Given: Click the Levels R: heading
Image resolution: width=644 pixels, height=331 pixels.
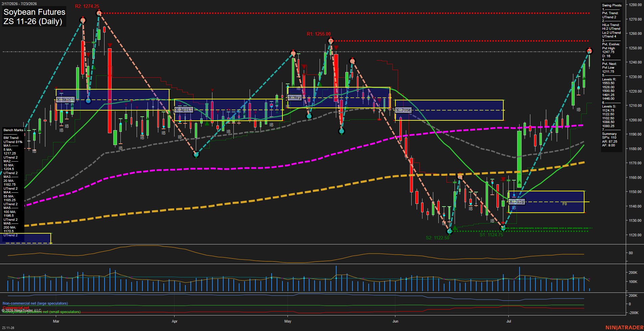Looking at the screenshot, I should click(609, 79).
